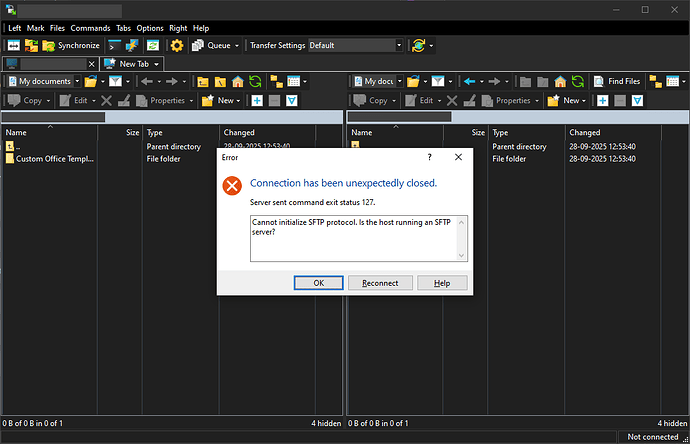Click the left panel plus select-files icon
This screenshot has height=444, width=690.
(x=257, y=100)
